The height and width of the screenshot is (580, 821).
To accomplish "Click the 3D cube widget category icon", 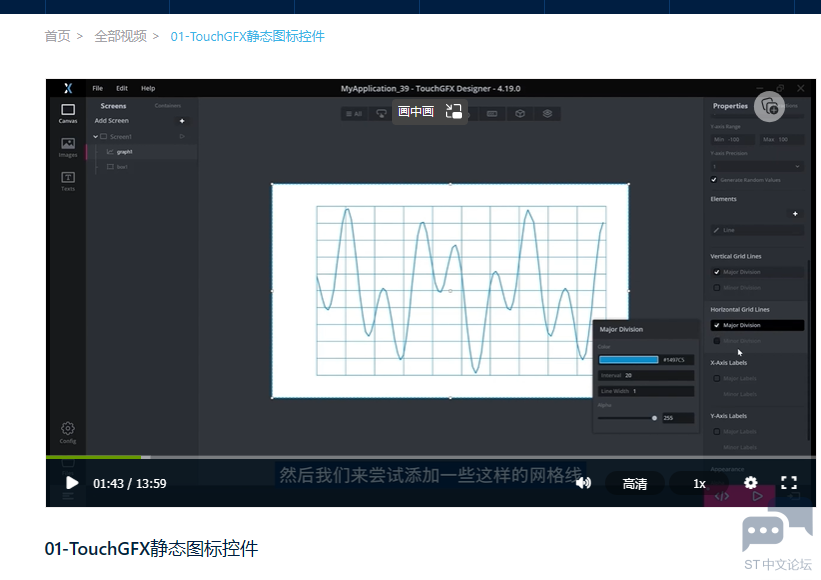I will [x=520, y=114].
